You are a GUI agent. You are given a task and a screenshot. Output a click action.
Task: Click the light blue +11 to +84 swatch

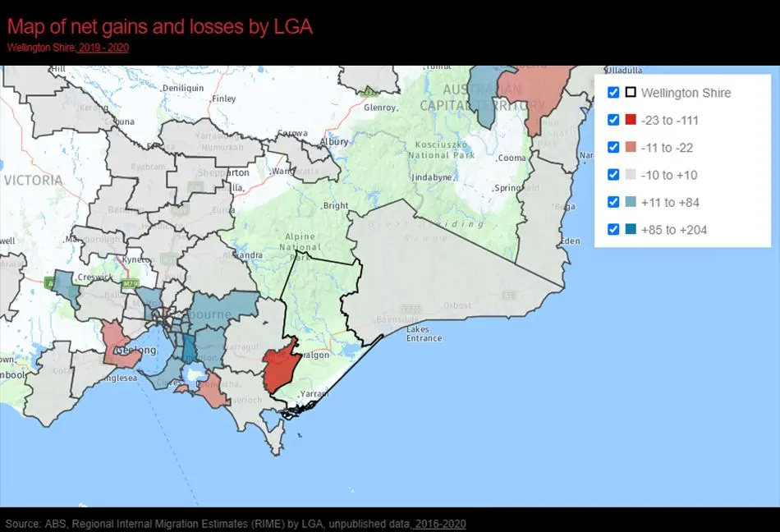[631, 201]
